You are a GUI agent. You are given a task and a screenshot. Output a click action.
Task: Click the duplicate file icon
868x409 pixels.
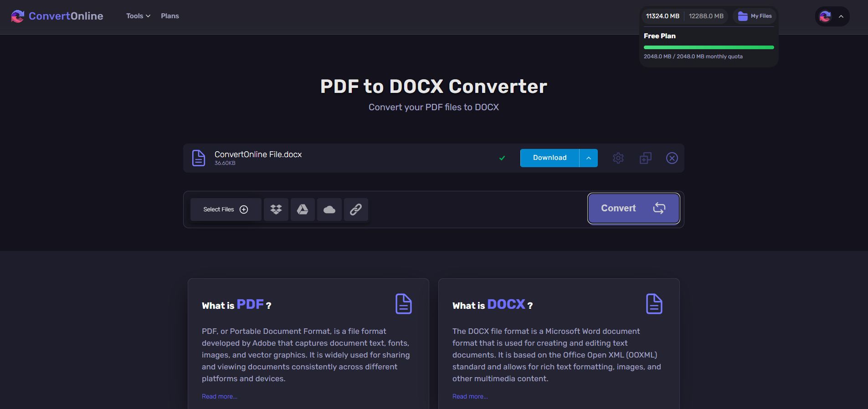[x=645, y=158]
